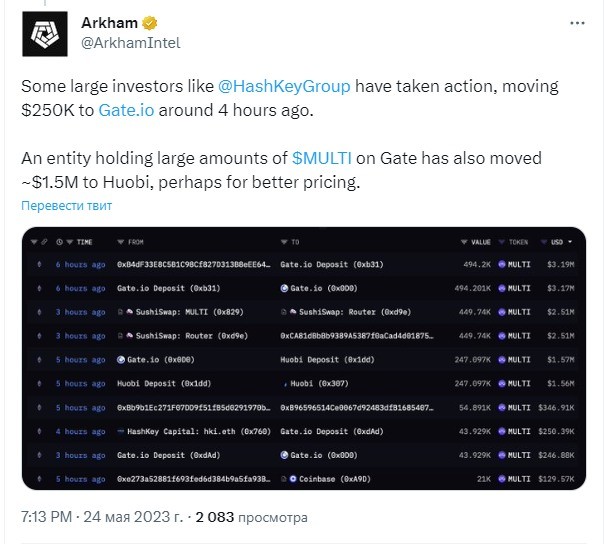Click the first row's Ethereum chain icon
The height and width of the screenshot is (544, 604).
(39, 265)
